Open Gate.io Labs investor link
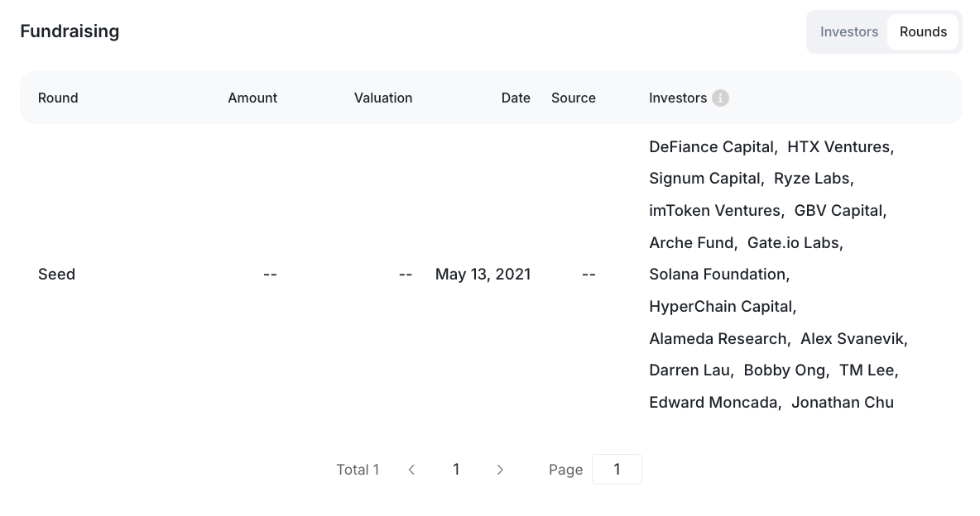 coord(793,242)
